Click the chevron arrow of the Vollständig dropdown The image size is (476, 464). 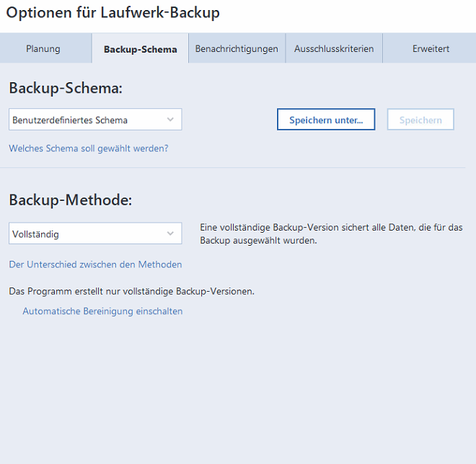coord(170,233)
